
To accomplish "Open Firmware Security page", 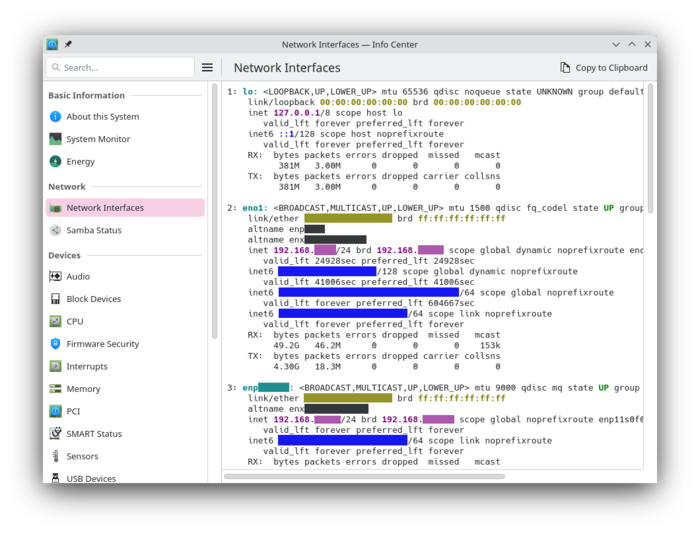I will point(102,344).
